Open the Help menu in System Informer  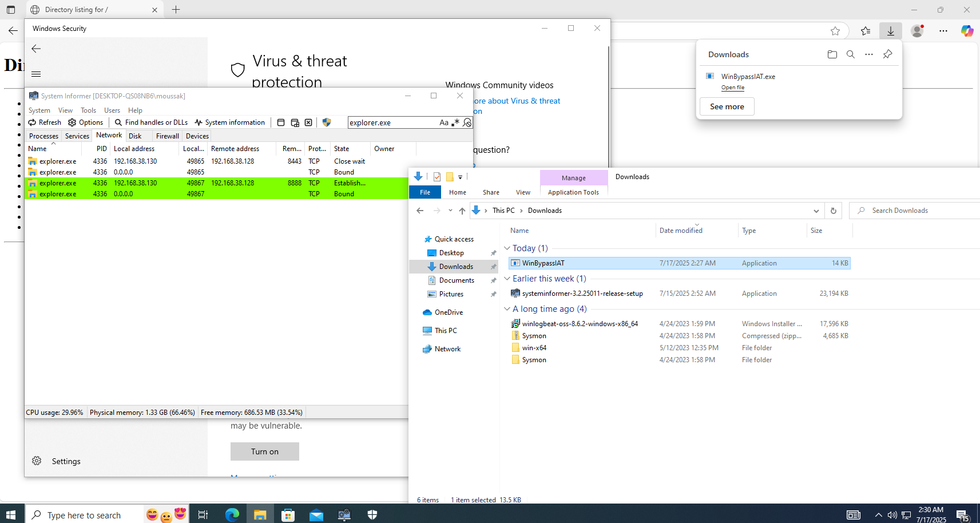[135, 110]
